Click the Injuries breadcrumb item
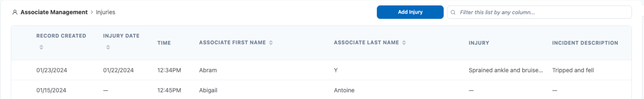Screen dimensions: 644x99 pos(106,12)
